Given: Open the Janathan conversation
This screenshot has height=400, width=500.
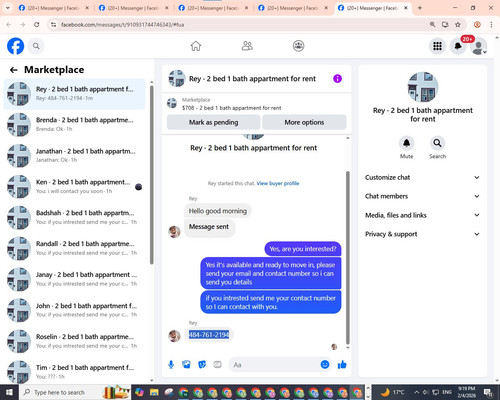Looking at the screenshot, I should [74, 156].
